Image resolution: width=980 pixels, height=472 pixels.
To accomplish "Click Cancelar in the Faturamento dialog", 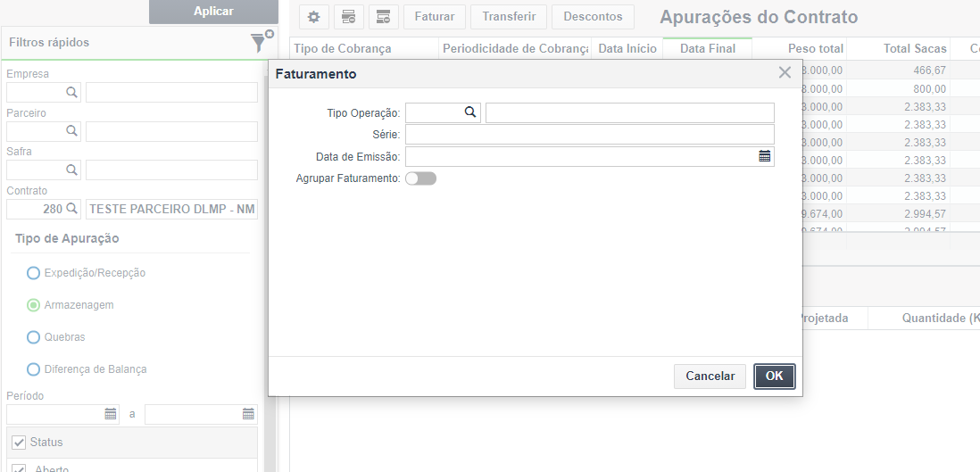I will (x=710, y=377).
